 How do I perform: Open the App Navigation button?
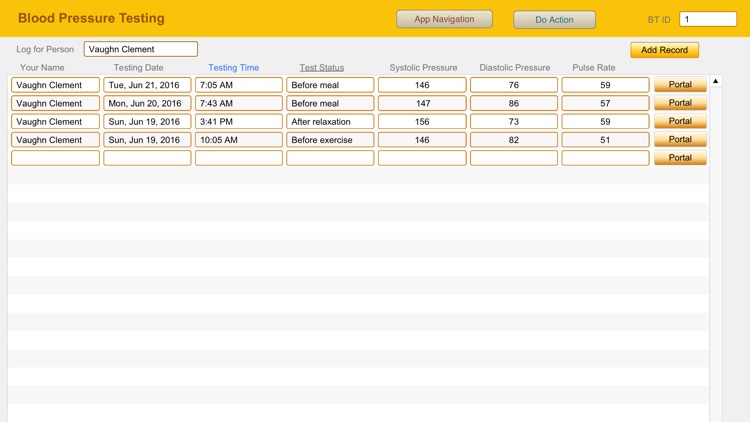(x=444, y=19)
